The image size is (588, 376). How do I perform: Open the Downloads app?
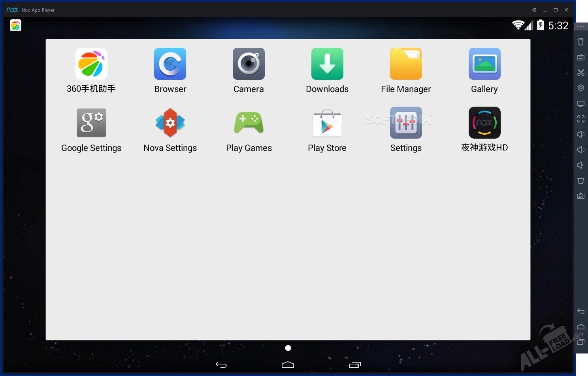[327, 64]
